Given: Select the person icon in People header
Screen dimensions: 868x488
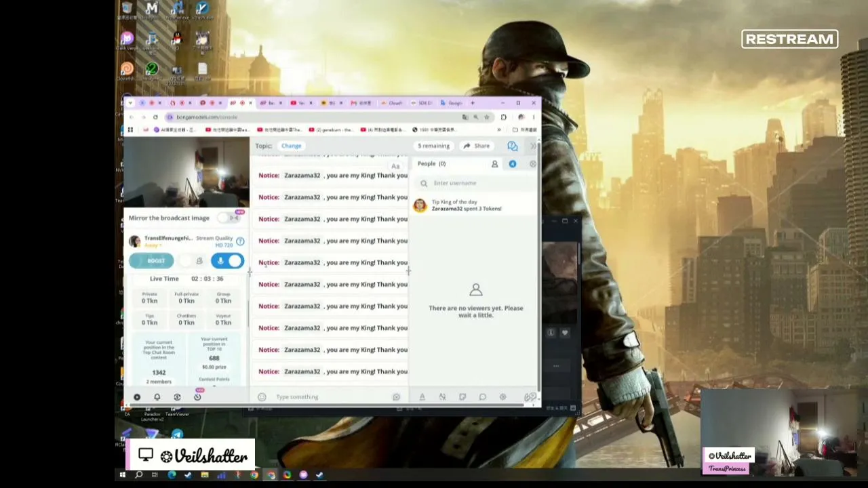Looking at the screenshot, I should 494,164.
